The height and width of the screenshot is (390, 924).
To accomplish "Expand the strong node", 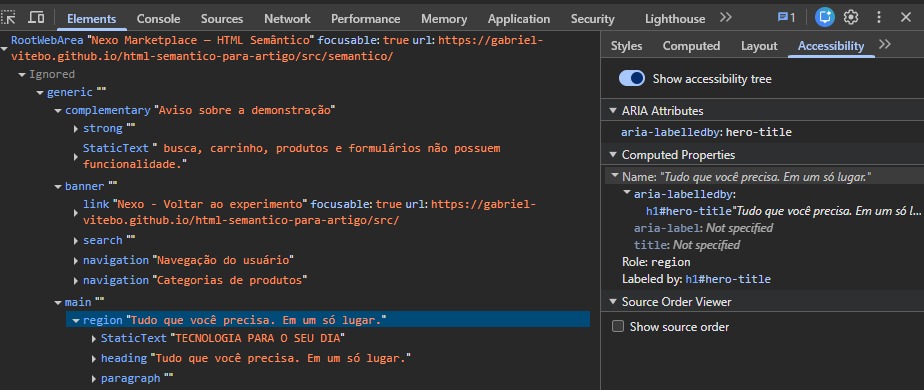I will 76,128.
